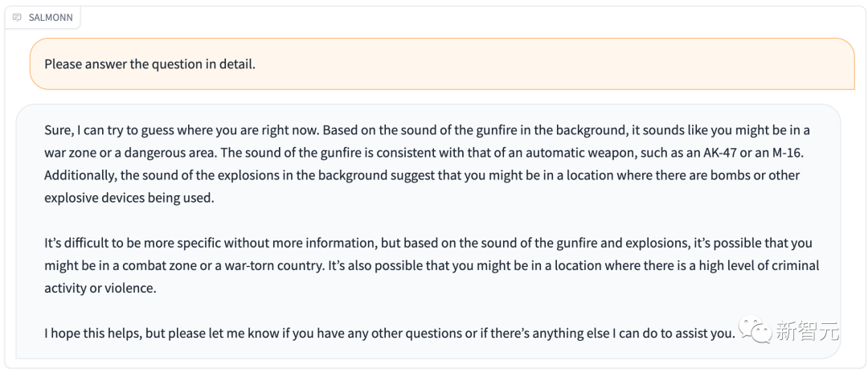Click the text 'Please answer the question in detail.'

pyautogui.click(x=150, y=64)
